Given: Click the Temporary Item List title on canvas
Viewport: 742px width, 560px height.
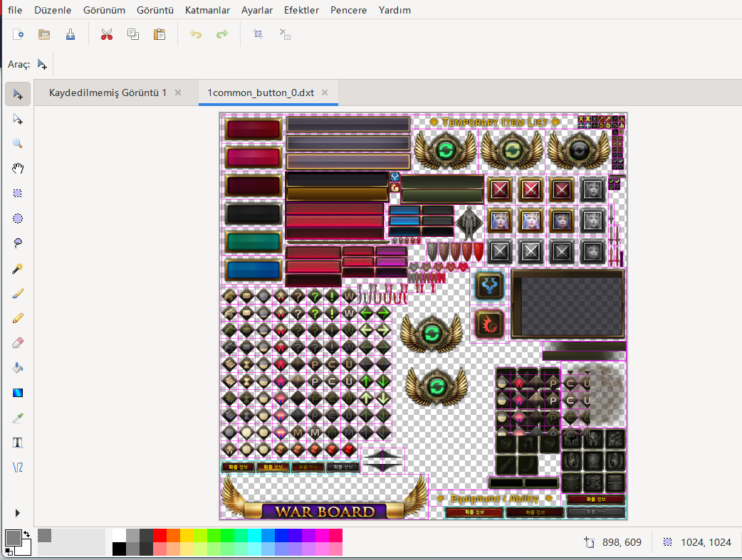Looking at the screenshot, I should click(x=495, y=122).
